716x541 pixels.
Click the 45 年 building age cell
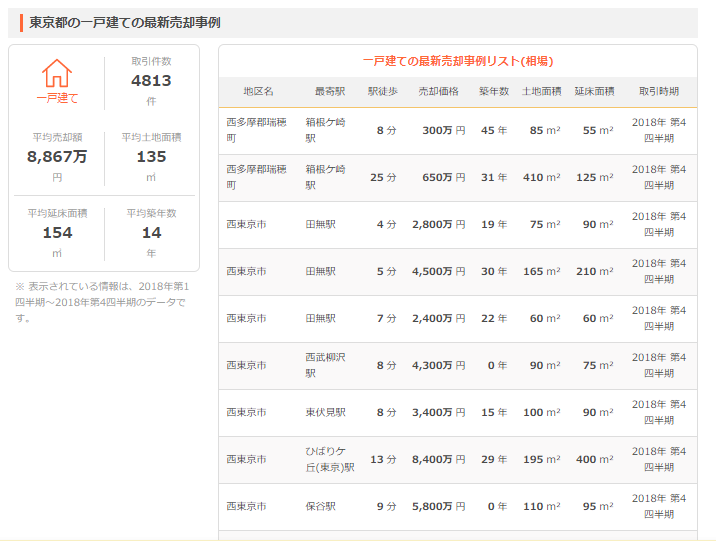(494, 131)
